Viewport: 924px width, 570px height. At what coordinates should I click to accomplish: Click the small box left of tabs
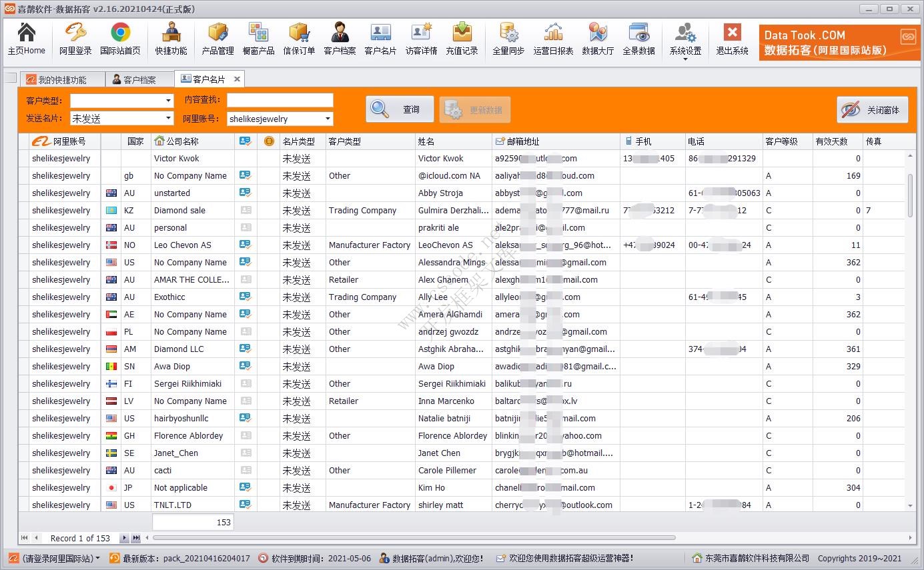point(10,79)
